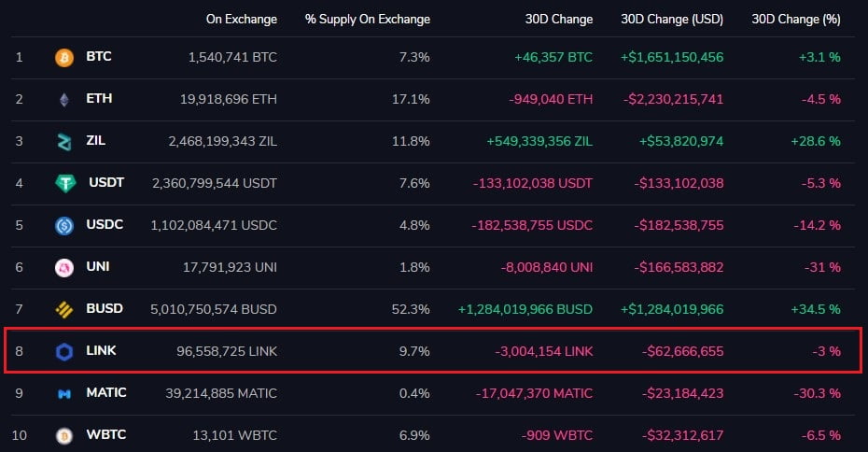Click the yellow BUSD logo icon
Screen dimensions: 868x452
point(63,309)
